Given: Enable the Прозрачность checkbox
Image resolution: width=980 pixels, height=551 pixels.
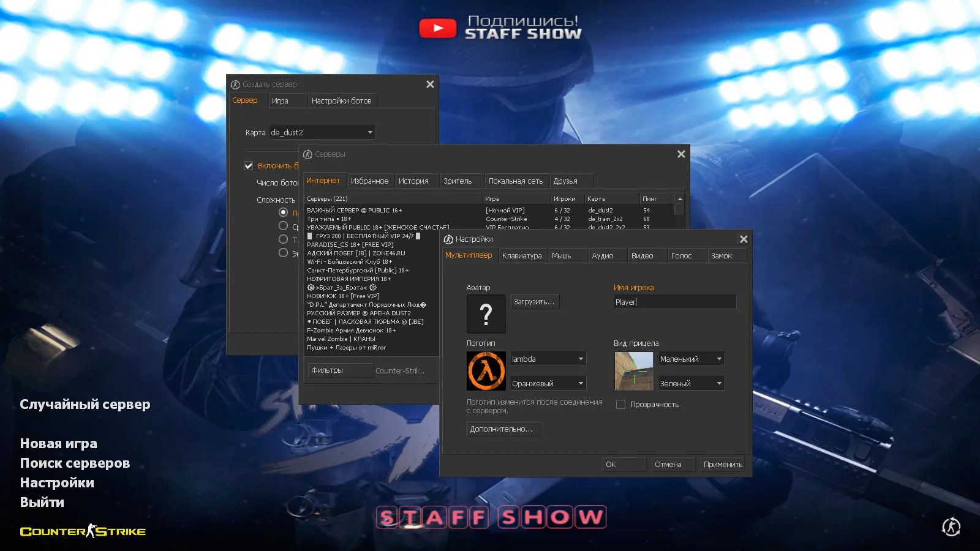Looking at the screenshot, I should click(x=620, y=404).
